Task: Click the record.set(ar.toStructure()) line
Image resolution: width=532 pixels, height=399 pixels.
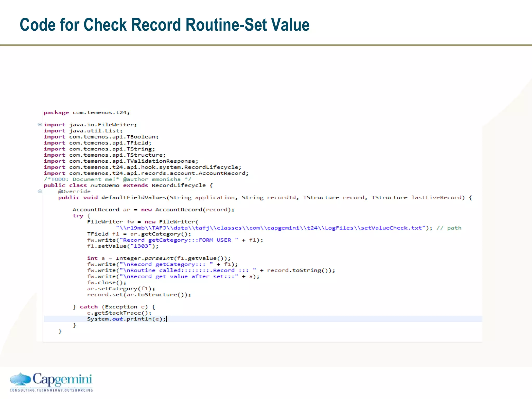Action: [139, 295]
